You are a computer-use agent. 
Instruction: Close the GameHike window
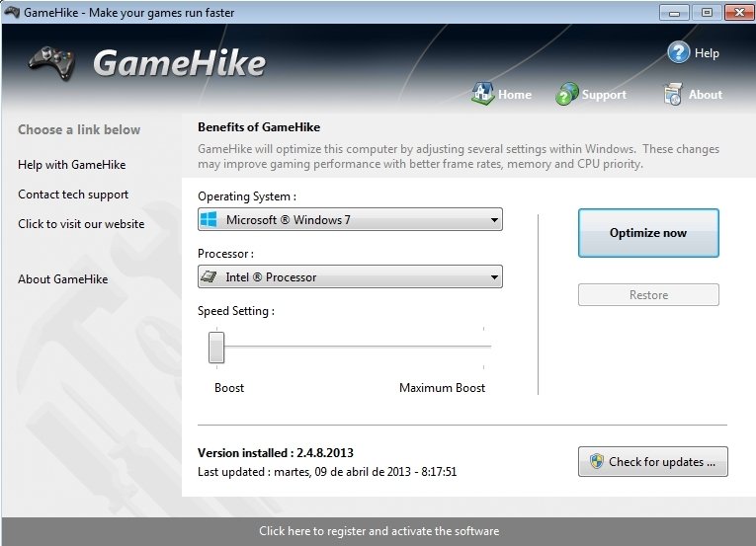point(739,13)
